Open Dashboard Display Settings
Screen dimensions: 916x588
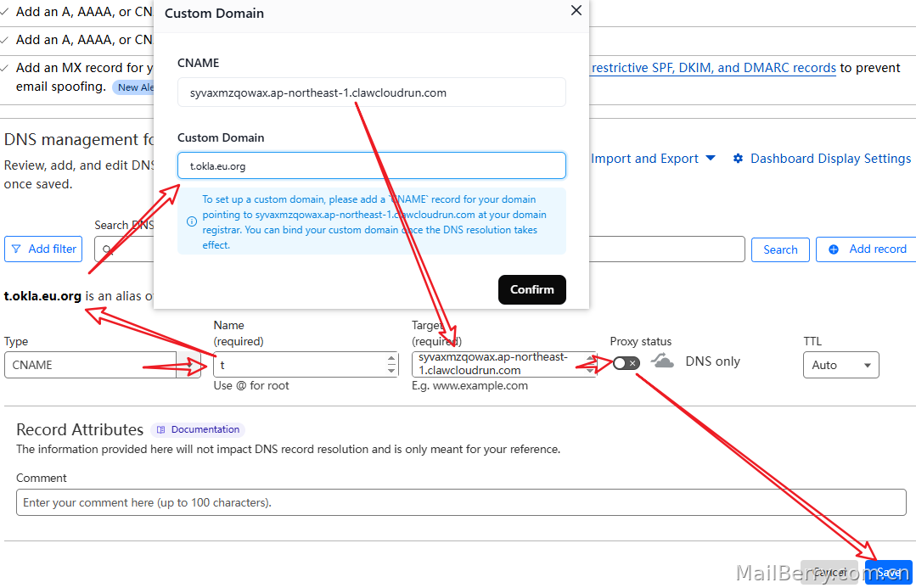click(822, 159)
